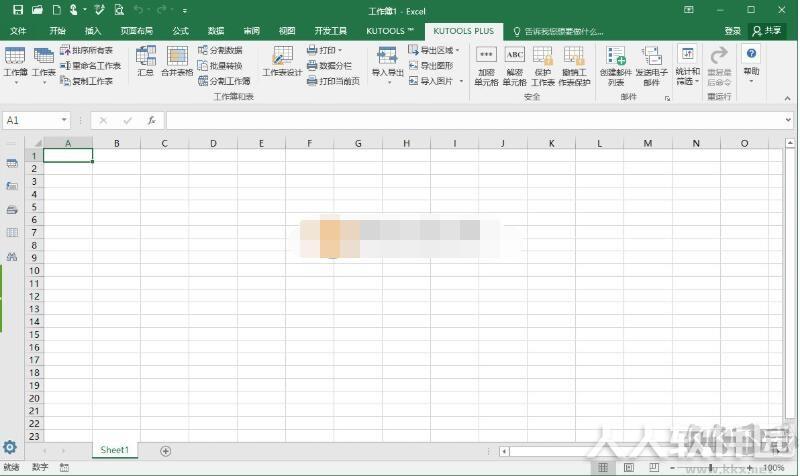Screen dimensions: 800x476
Task: Click the Open folder icon in quick access toolbar
Action: point(37,10)
